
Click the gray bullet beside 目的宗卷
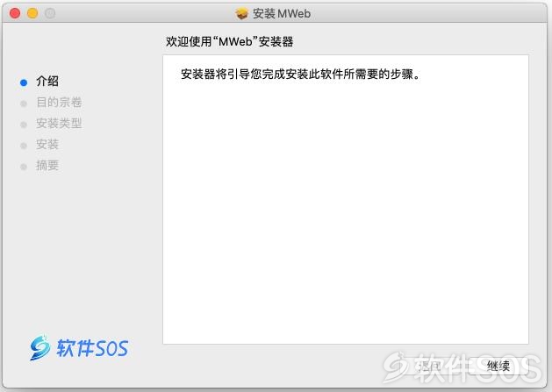click(x=24, y=103)
